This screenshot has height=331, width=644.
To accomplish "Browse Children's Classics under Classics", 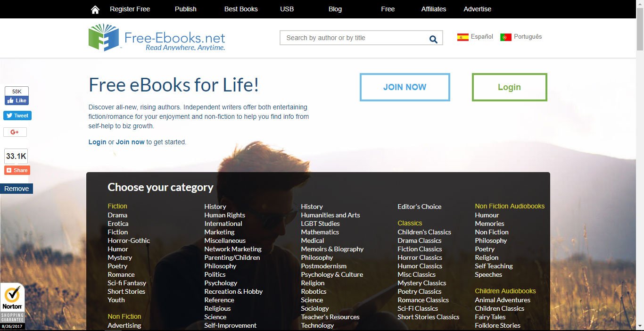I will coord(424,232).
